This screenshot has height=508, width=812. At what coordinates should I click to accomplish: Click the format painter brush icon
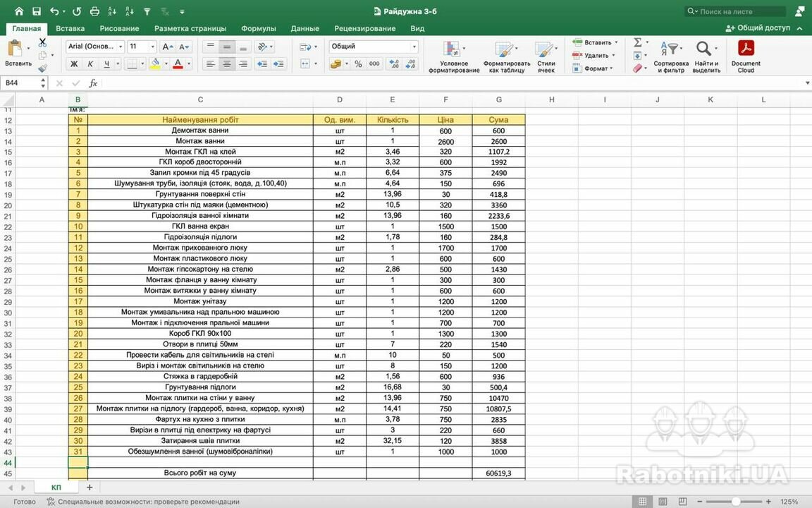coord(42,68)
